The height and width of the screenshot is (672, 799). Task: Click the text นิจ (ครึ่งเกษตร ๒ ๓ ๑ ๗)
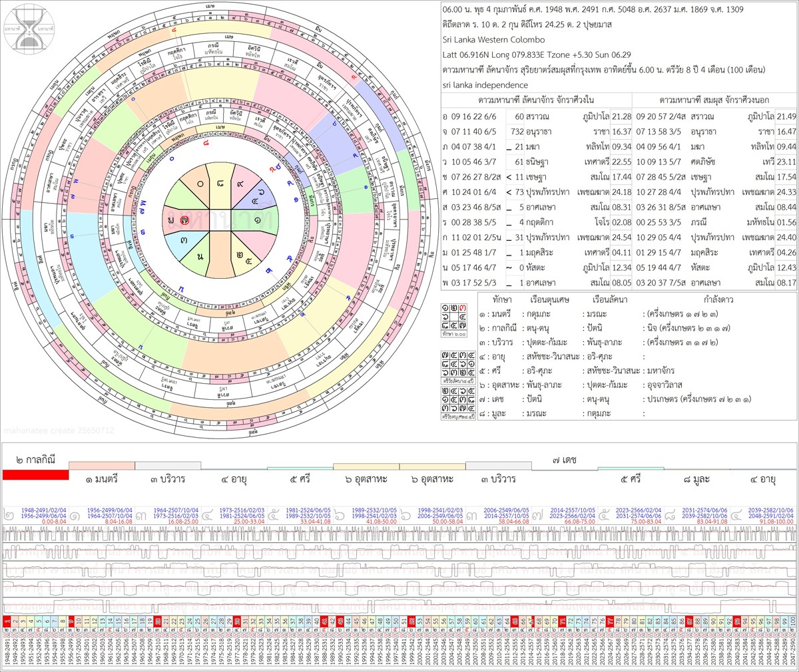tap(689, 328)
